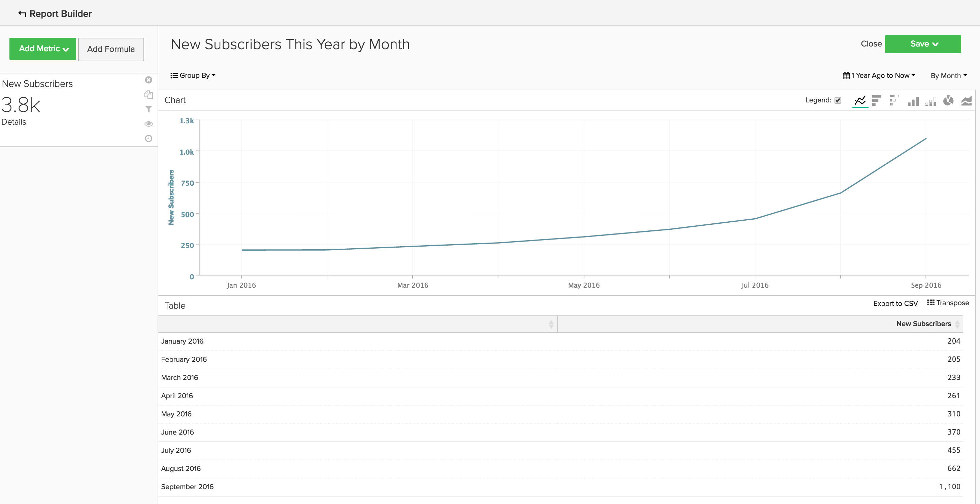
Task: Duplicate the New Subscribers metric
Action: click(149, 94)
